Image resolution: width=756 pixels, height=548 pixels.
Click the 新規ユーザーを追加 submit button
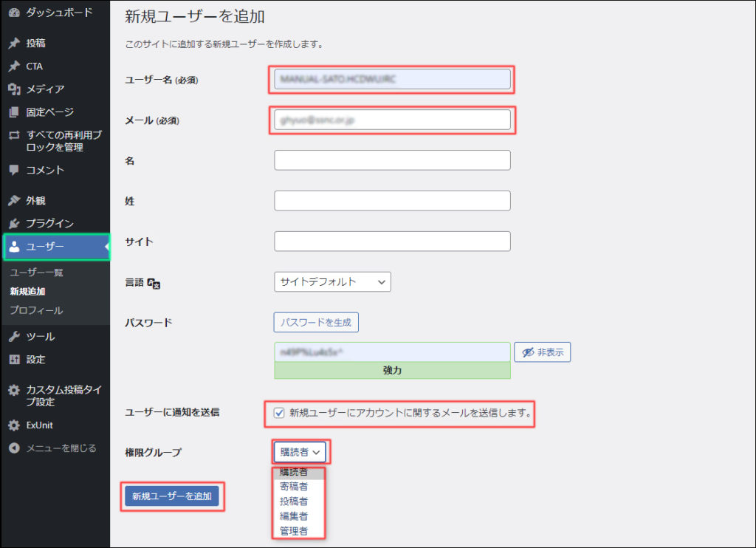[x=172, y=496]
